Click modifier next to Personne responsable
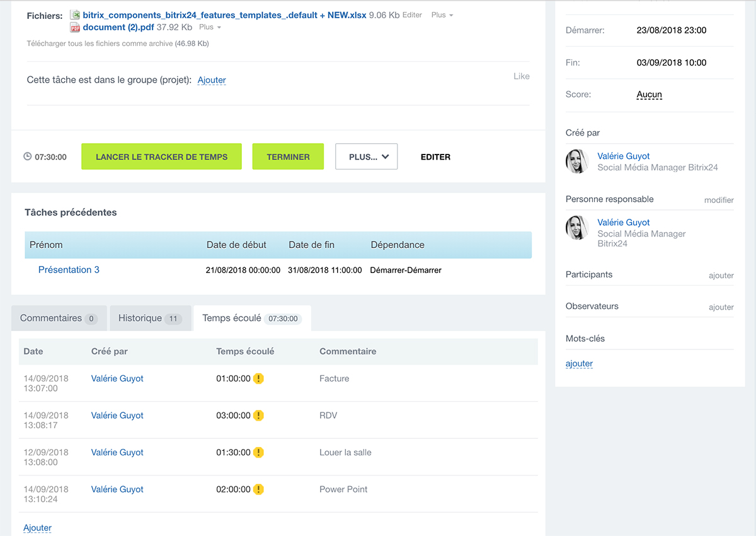Screen dimensions: 756x536 coord(718,200)
